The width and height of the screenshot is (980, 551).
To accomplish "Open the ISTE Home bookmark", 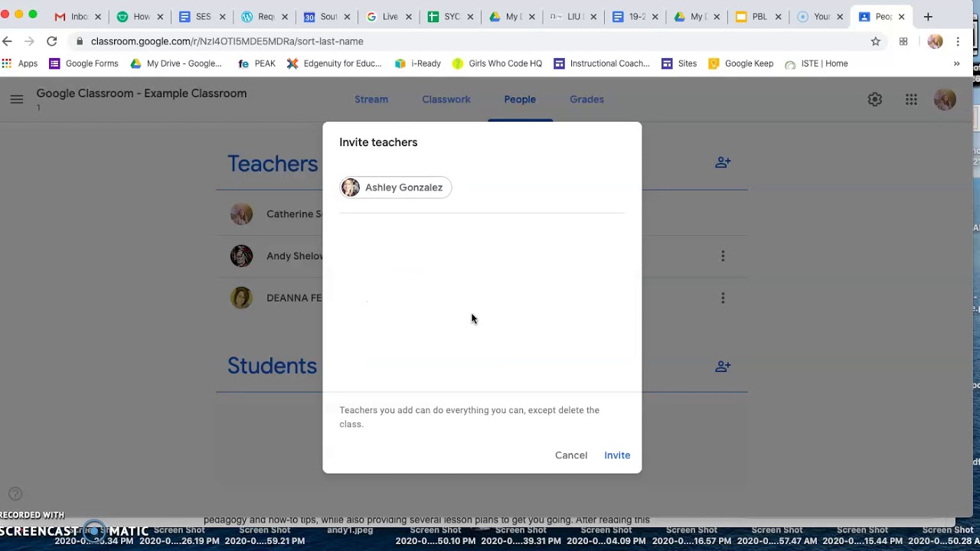I will pyautogui.click(x=816, y=64).
